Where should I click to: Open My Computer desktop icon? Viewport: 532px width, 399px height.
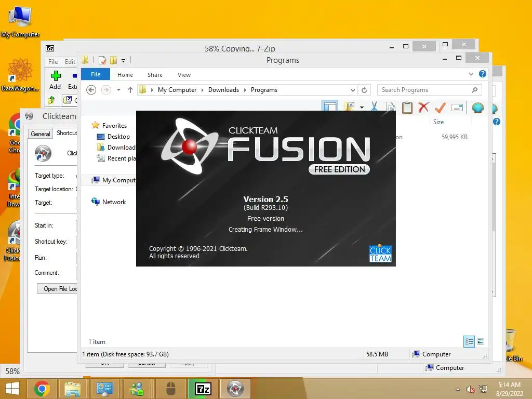point(20,21)
